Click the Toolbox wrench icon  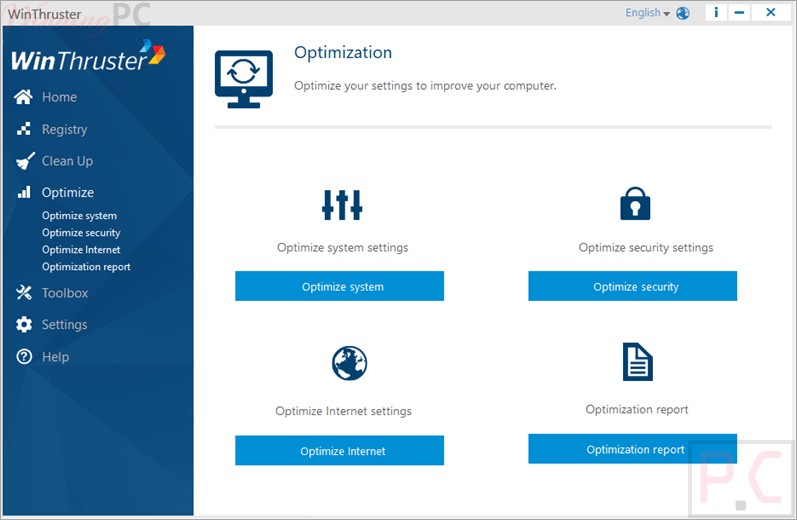tap(24, 292)
